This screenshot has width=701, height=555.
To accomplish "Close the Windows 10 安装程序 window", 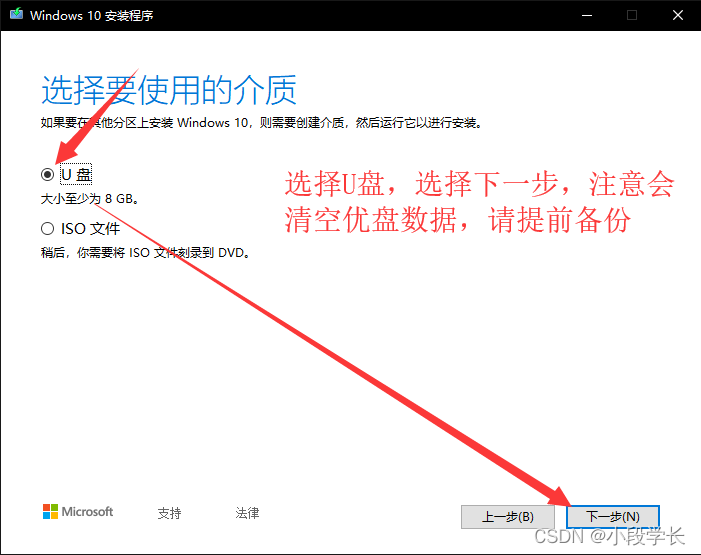I will click(678, 15).
